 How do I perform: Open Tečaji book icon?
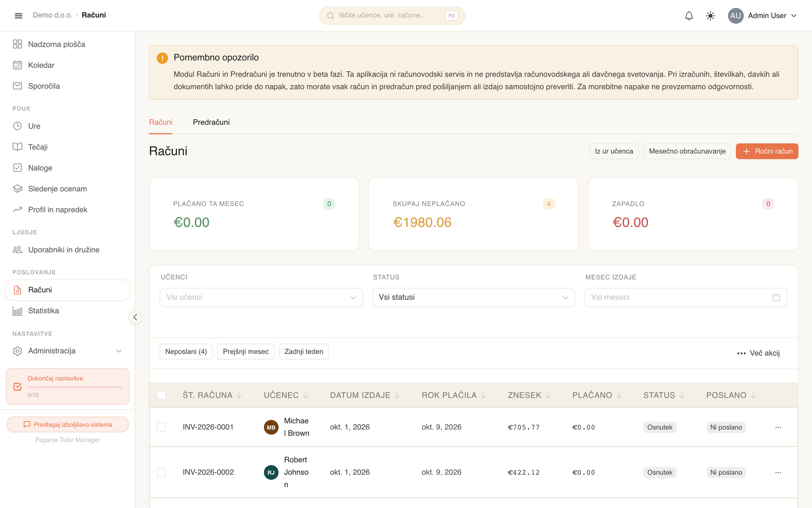pyautogui.click(x=17, y=147)
